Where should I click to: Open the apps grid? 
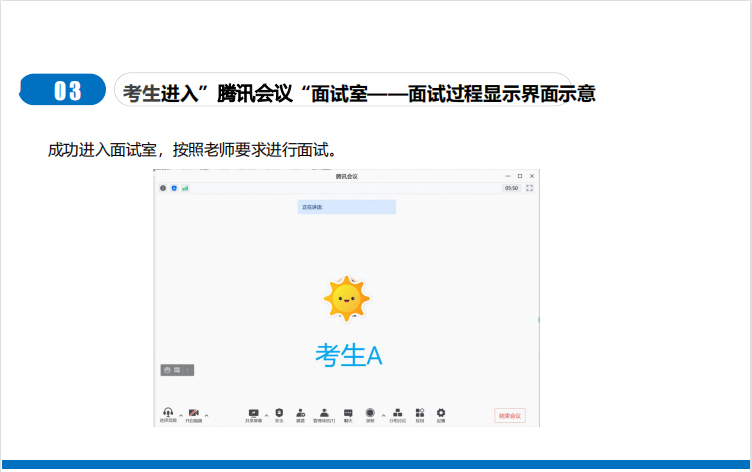(x=420, y=413)
